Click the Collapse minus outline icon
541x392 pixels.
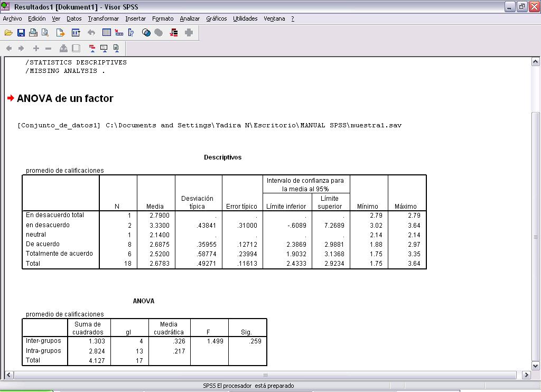pyautogui.click(x=48, y=48)
